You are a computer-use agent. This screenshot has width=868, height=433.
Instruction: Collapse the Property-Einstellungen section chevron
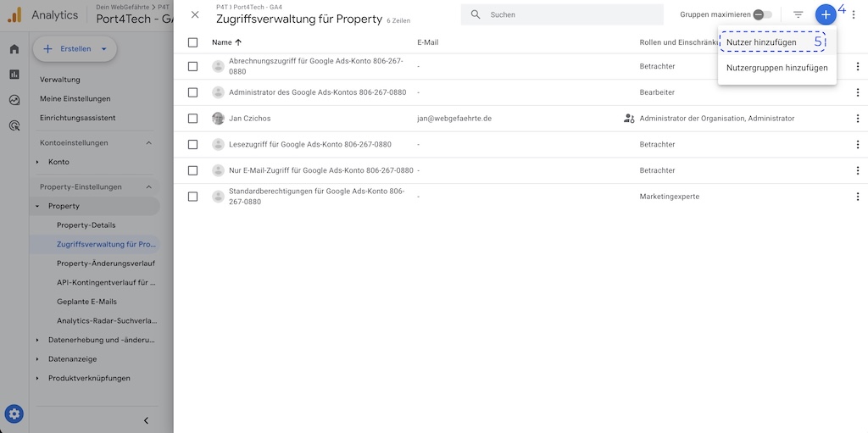(x=148, y=187)
